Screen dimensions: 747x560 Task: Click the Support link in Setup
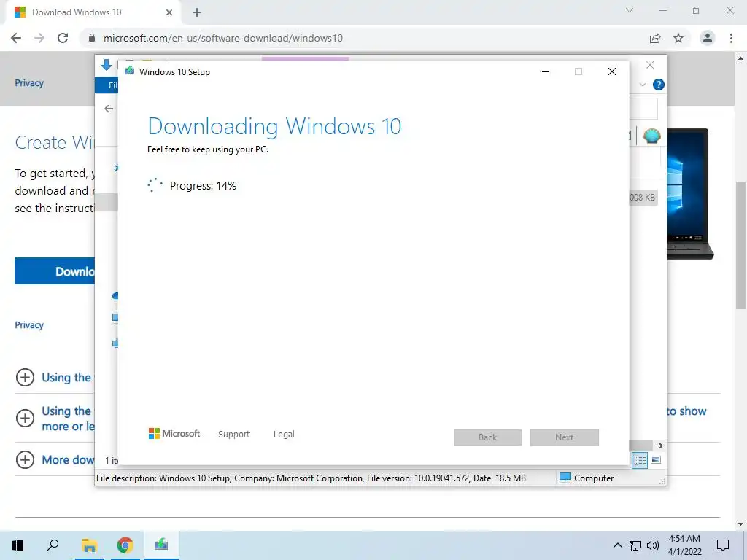[234, 435]
